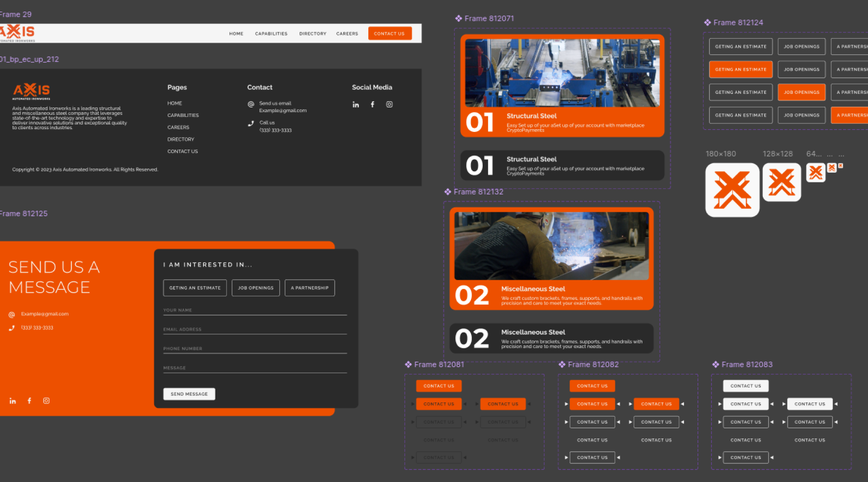This screenshot has height=482, width=868.
Task: Select the Frame 812083 component label
Action: 747,364
